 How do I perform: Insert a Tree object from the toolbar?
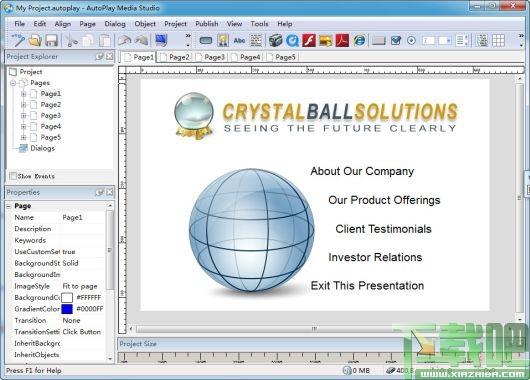(x=482, y=41)
